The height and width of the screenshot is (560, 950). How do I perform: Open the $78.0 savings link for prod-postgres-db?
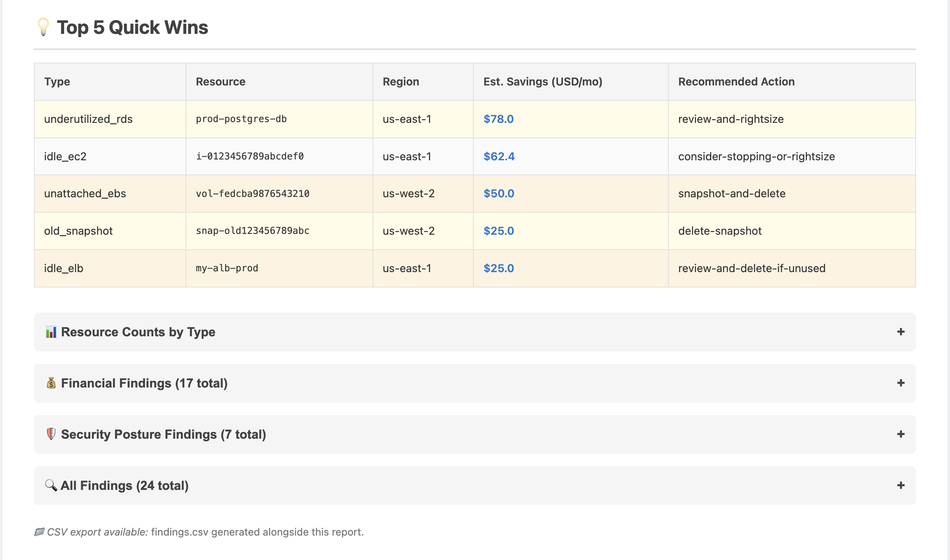coord(499,119)
